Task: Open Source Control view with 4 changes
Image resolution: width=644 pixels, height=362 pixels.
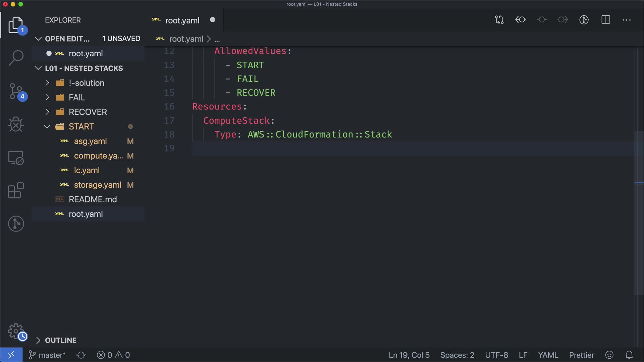Action: coord(16,91)
